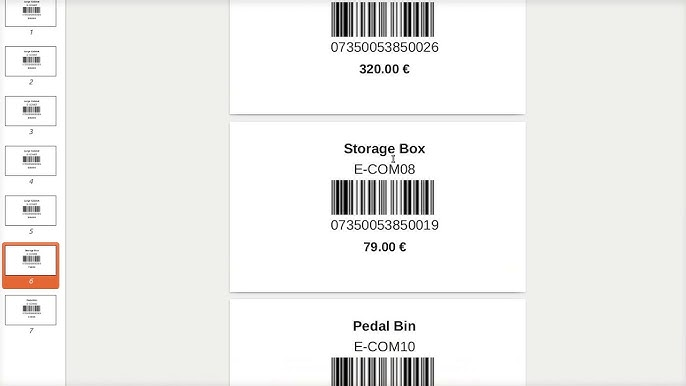
Task: Select highlighted page 6 thumbnail
Action: tap(31, 260)
